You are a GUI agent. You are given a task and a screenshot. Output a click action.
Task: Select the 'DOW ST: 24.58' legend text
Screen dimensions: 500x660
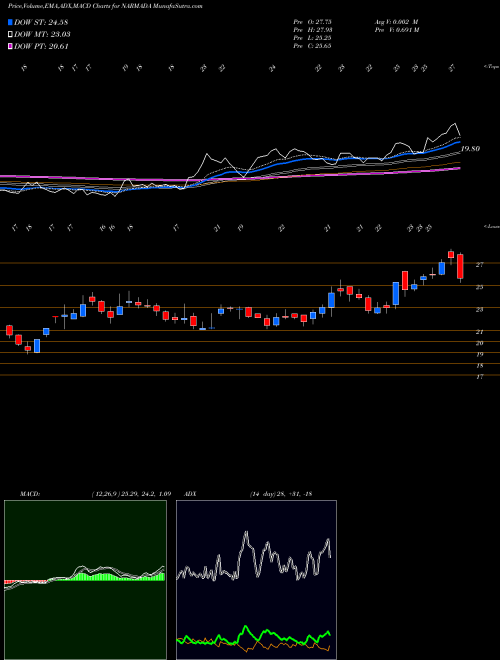41,22
